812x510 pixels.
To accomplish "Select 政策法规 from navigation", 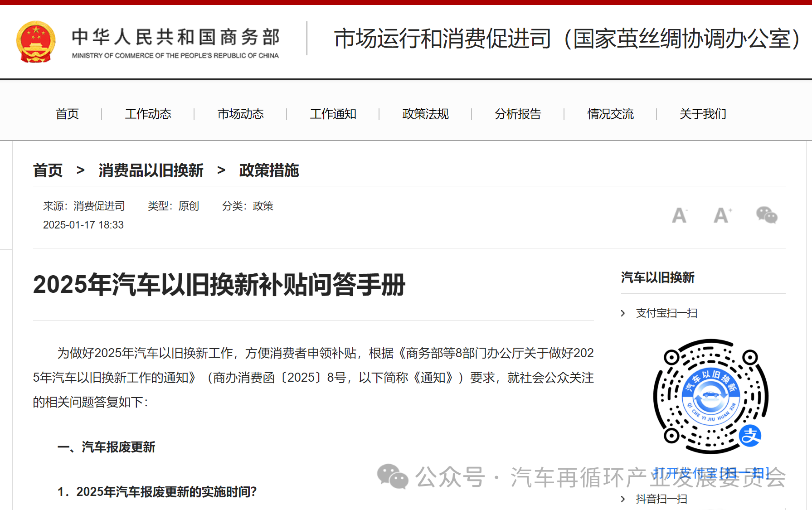I will pyautogui.click(x=425, y=114).
